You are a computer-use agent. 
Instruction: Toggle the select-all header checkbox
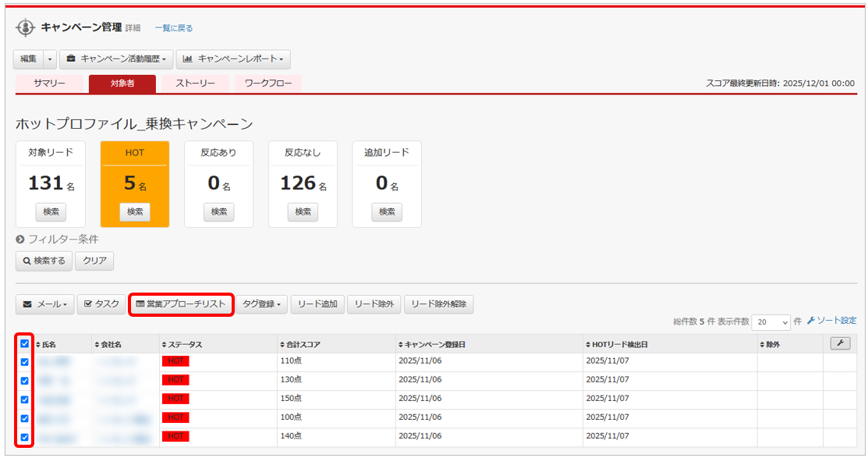(25, 344)
